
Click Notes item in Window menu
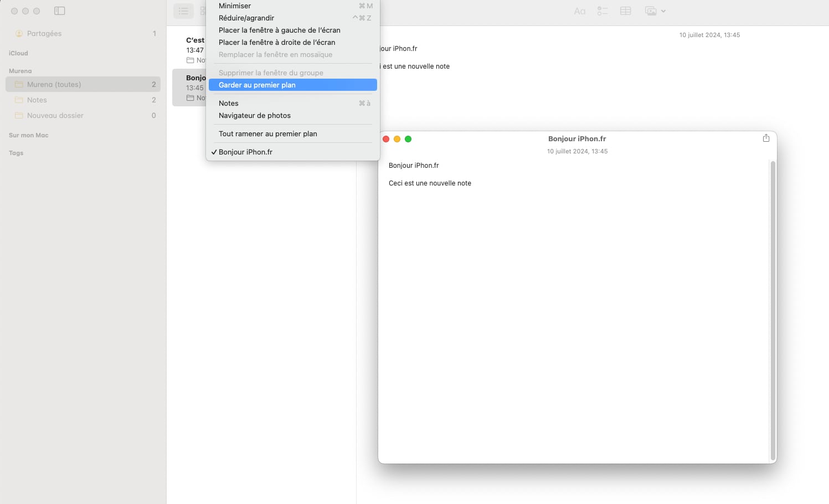point(293,103)
